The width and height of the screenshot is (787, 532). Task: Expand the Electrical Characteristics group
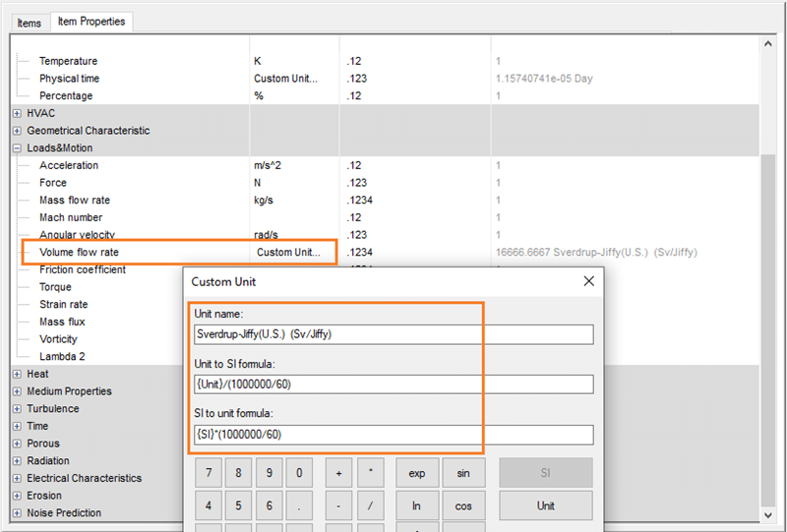click(x=17, y=478)
